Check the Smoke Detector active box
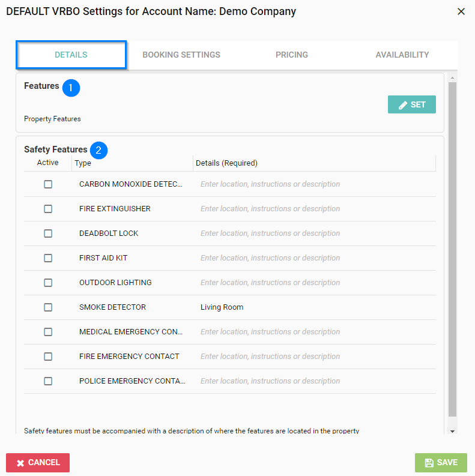The width and height of the screenshot is (475, 476). 48,307
